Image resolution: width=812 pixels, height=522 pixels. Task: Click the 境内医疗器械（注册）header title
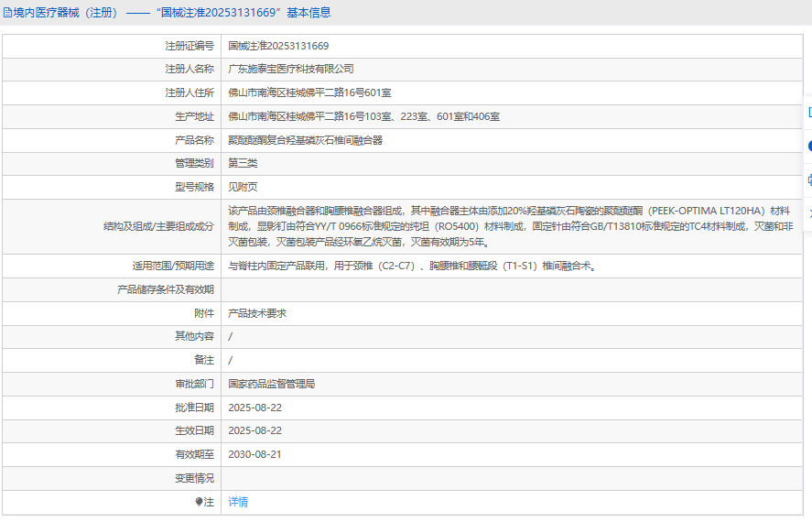tap(65, 13)
